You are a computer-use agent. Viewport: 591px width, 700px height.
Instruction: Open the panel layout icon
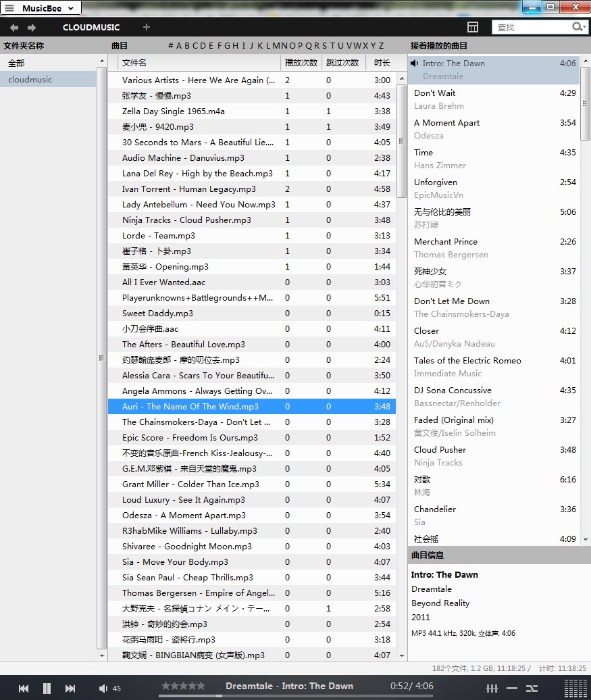(473, 27)
